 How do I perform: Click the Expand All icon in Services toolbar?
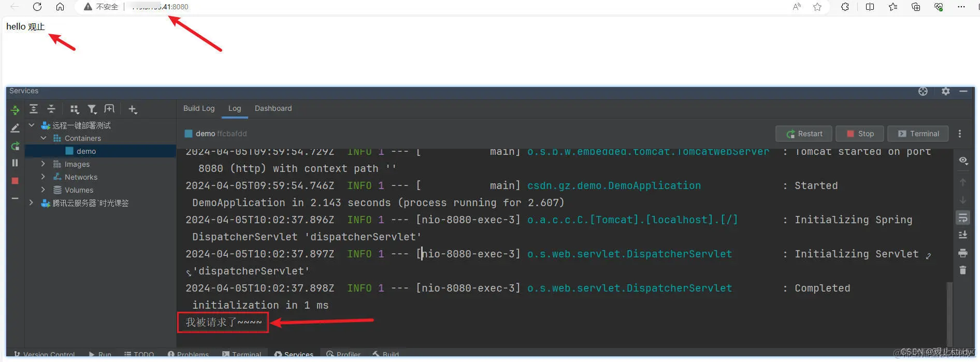coord(34,109)
